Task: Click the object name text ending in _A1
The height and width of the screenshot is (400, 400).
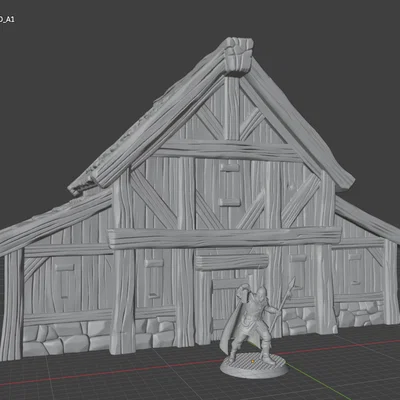Action: coord(7,20)
